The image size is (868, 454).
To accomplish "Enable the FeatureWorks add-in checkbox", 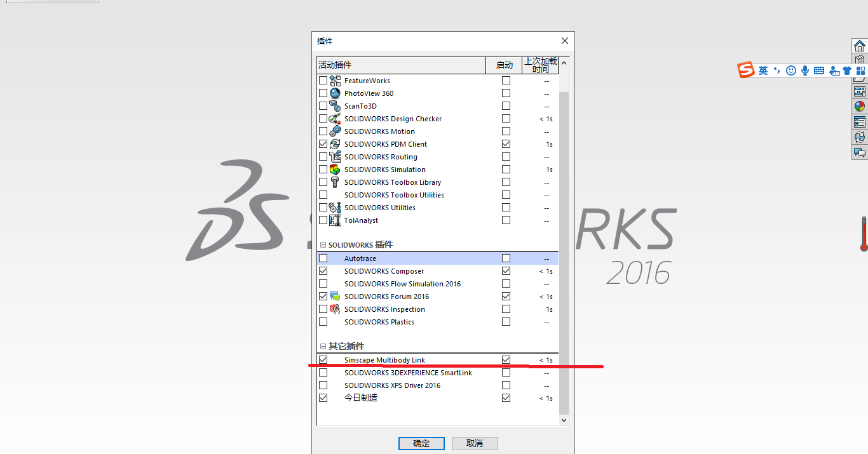I will pyautogui.click(x=322, y=81).
